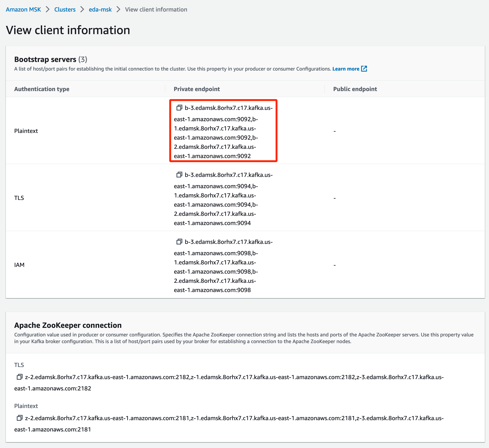Select the View client information breadcrumb text

pos(156,9)
